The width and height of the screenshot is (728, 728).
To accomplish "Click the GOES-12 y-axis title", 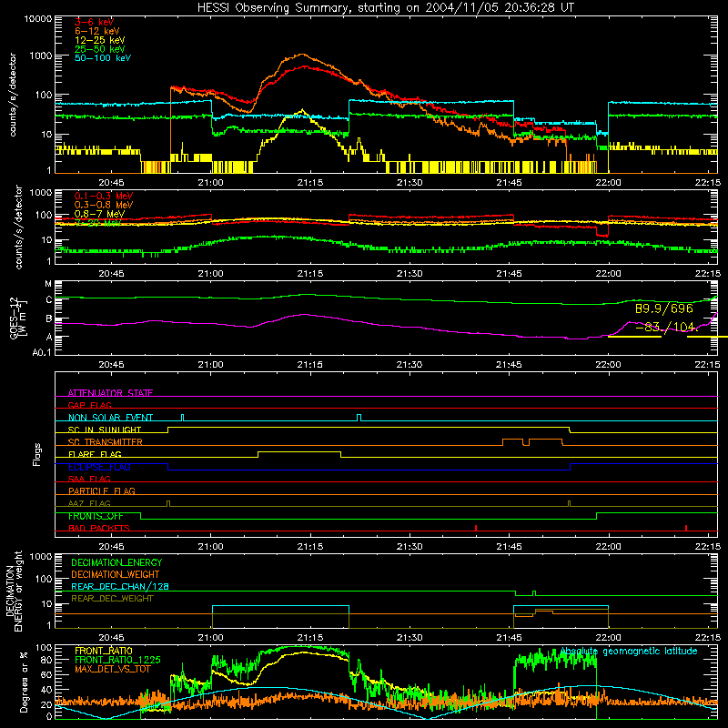I will 17,318.
